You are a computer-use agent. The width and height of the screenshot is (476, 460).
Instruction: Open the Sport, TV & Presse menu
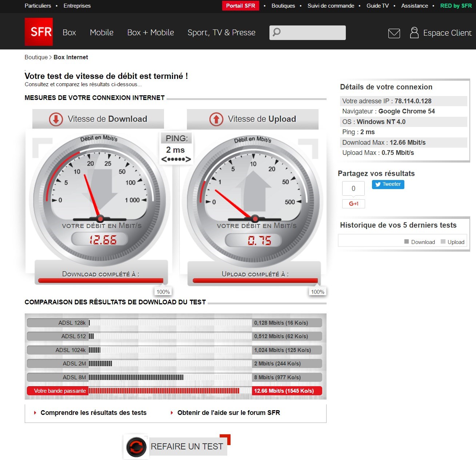click(x=221, y=32)
